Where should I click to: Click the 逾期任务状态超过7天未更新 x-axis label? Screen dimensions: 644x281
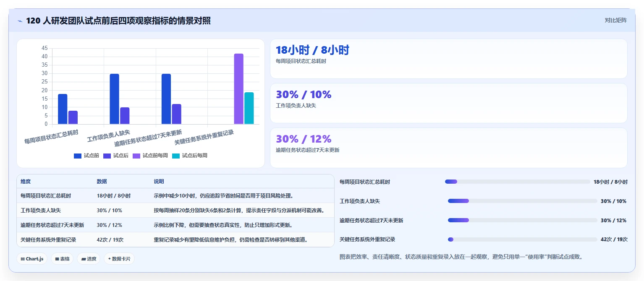[x=148, y=138]
